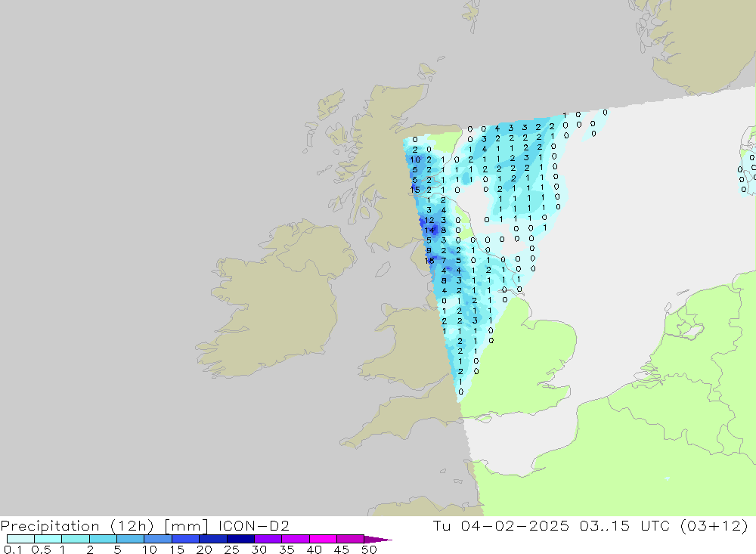The height and width of the screenshot is (554, 756).
Task: Click the 'ICON-D2' model label
Action: pyautogui.click(x=253, y=525)
